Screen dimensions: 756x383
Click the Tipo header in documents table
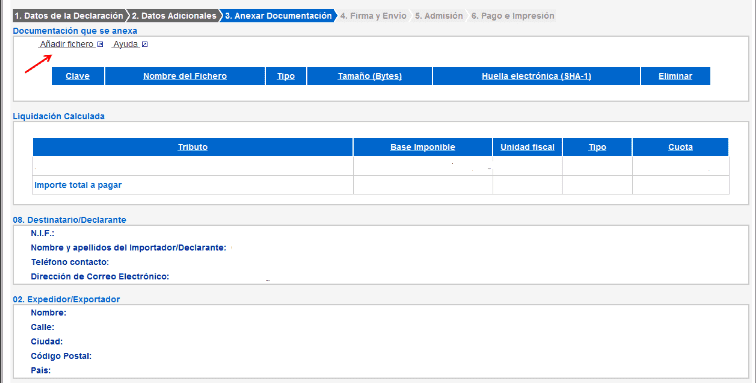click(x=286, y=76)
